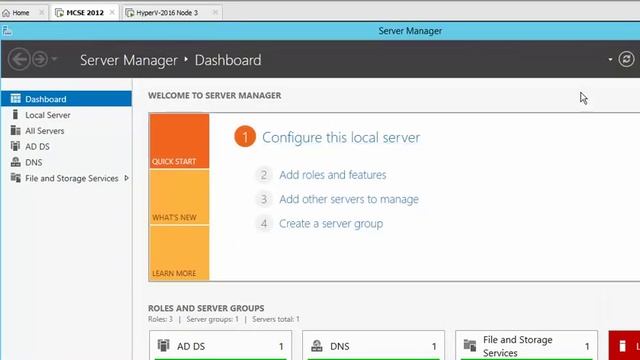
Task: Click ROLES AND SERVER GROUPS heading
Action: 206,308
